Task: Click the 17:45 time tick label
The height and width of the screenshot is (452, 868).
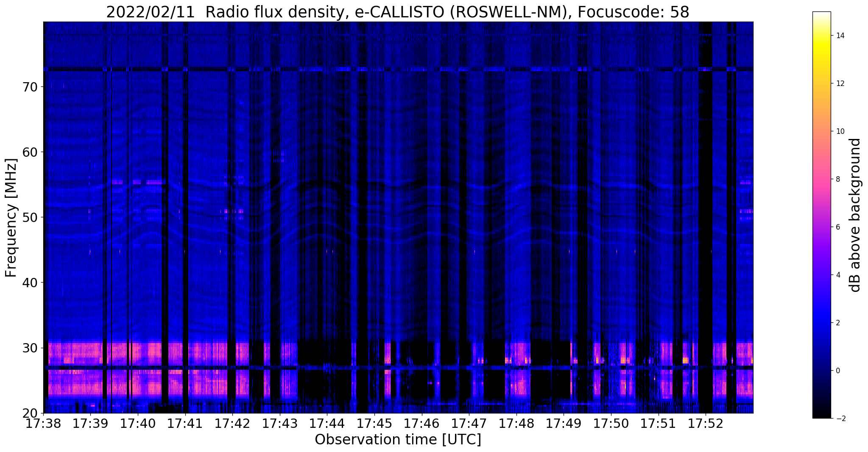Action: 374,424
